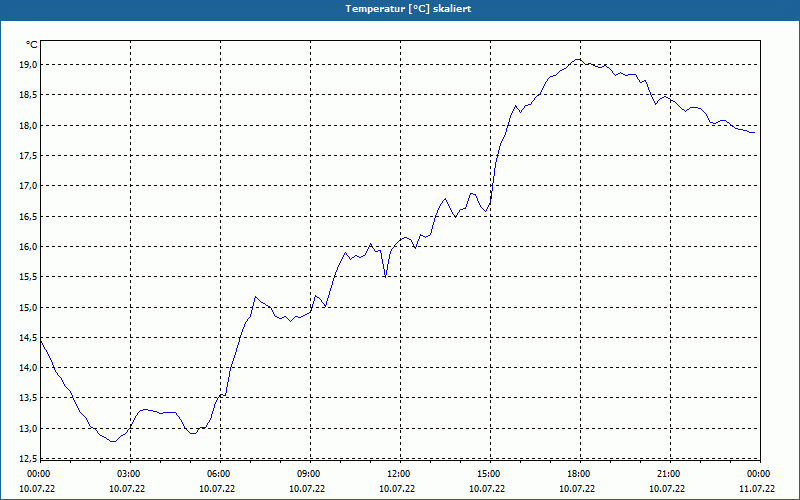
Task: Click the 06:00 time axis label
Action: (220, 474)
